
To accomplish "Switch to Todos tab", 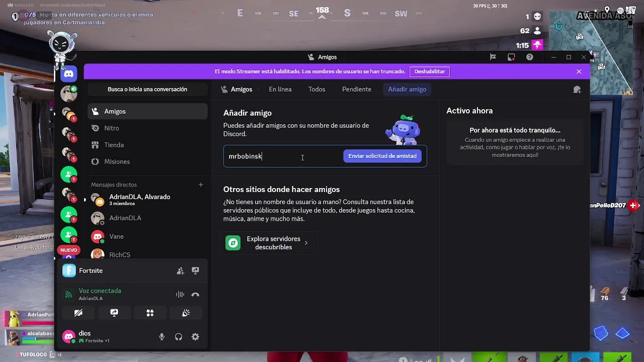I will click(x=317, y=89).
